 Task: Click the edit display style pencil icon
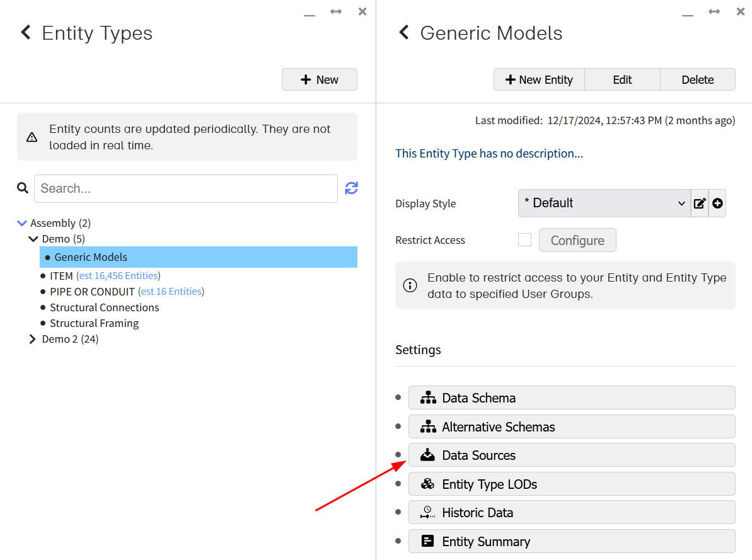point(700,203)
